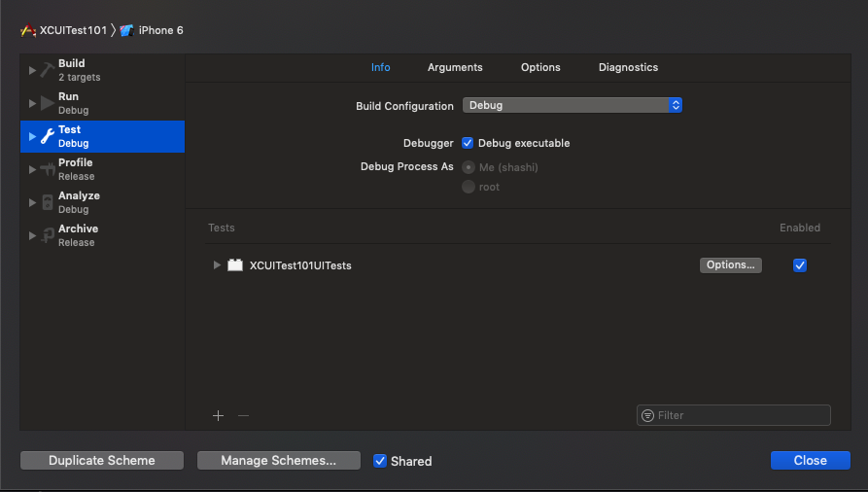Switch to the Diagnostics tab
Image resolution: width=868 pixels, height=492 pixels.
pyautogui.click(x=628, y=67)
